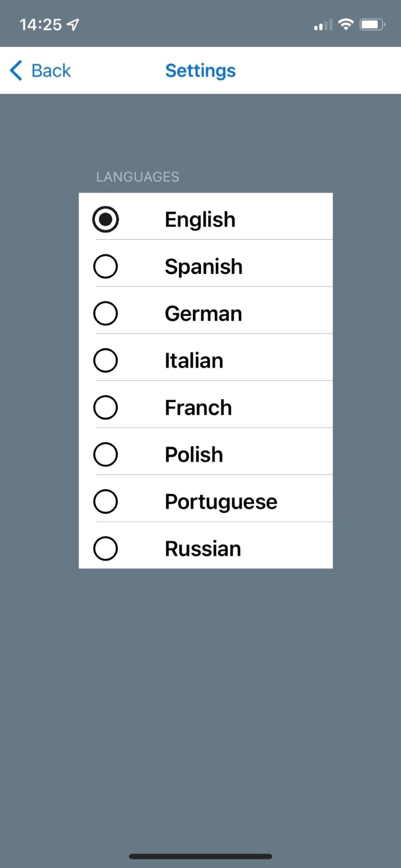This screenshot has width=401, height=868.
Task: Tap the Wi-Fi status icon
Action: click(346, 24)
